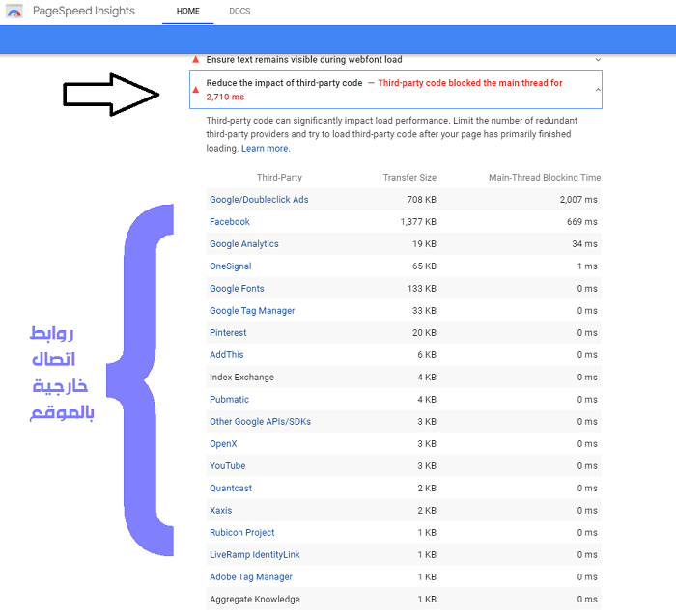Viewport: 676px width, 616px height.
Task: Open the Google Tag Manager link
Action: (252, 311)
